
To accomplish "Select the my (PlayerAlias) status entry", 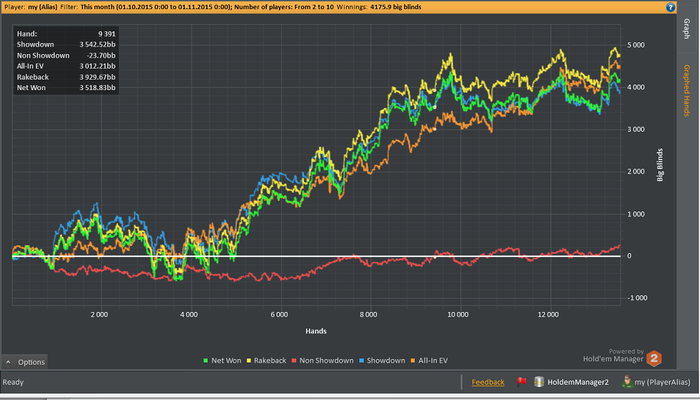I will point(662,382).
